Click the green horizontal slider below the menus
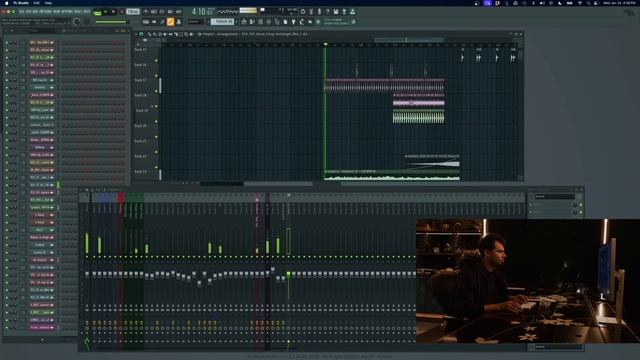 pos(111,22)
